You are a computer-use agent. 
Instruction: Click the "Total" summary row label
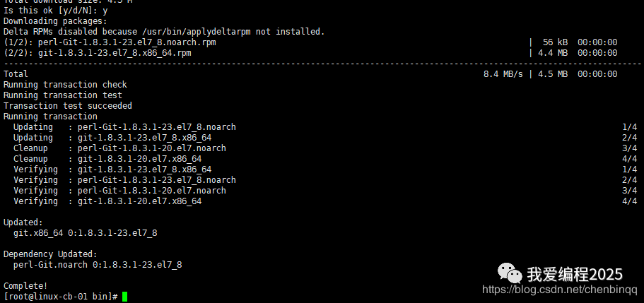click(x=16, y=74)
